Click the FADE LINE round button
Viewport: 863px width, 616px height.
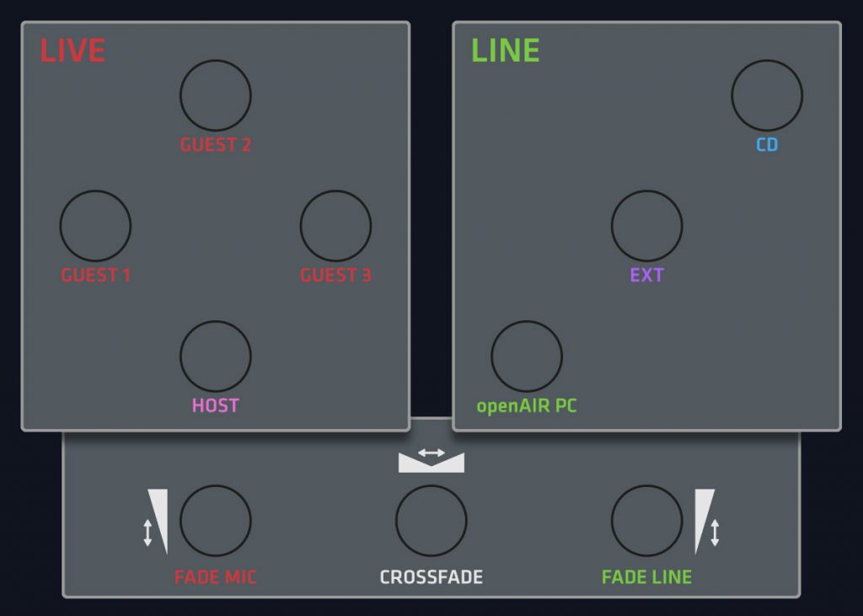click(x=646, y=520)
